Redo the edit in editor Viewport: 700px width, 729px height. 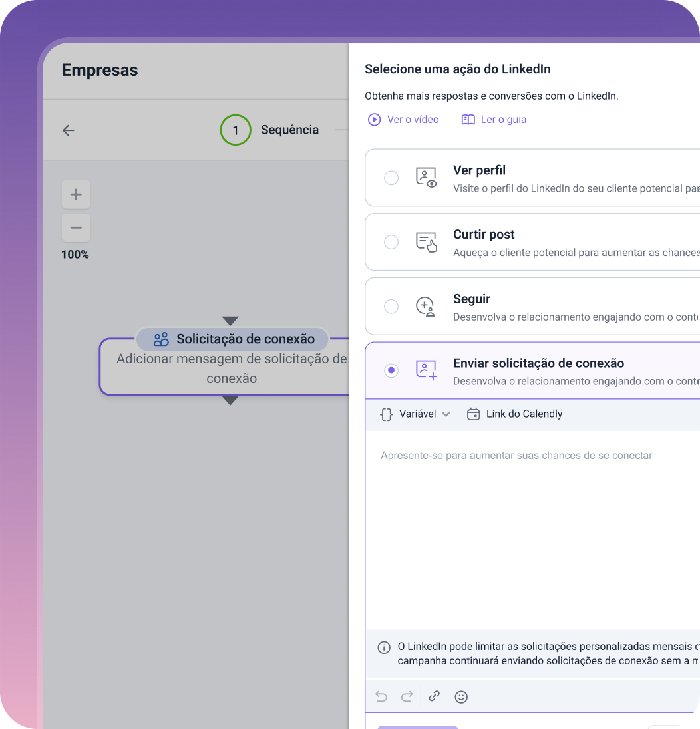coord(407,696)
